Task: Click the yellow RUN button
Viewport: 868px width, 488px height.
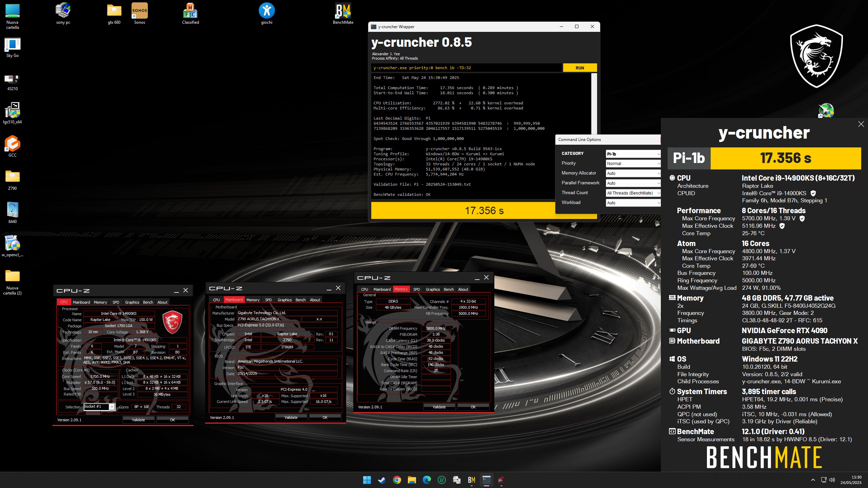Action: (580, 68)
